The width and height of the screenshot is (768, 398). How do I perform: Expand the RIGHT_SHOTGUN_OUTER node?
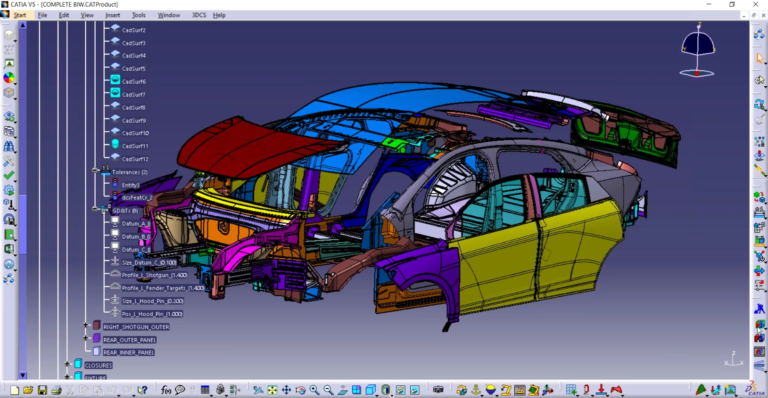[x=86, y=325]
